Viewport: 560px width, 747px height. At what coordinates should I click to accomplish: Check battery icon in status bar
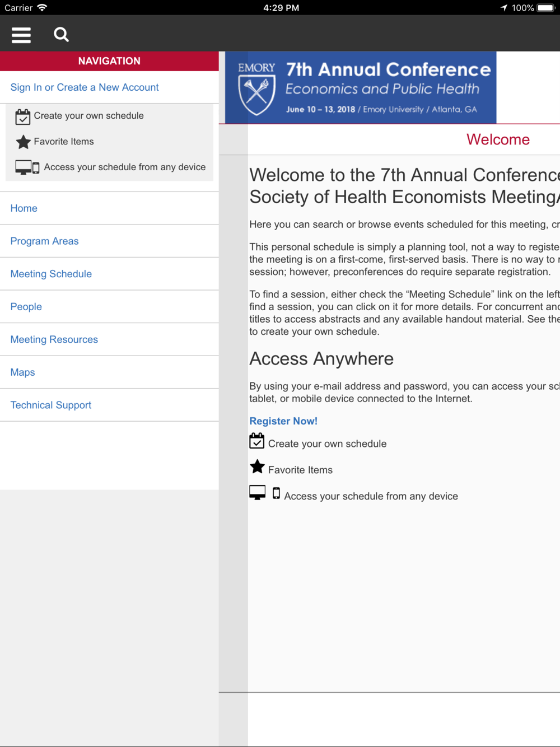tap(545, 8)
